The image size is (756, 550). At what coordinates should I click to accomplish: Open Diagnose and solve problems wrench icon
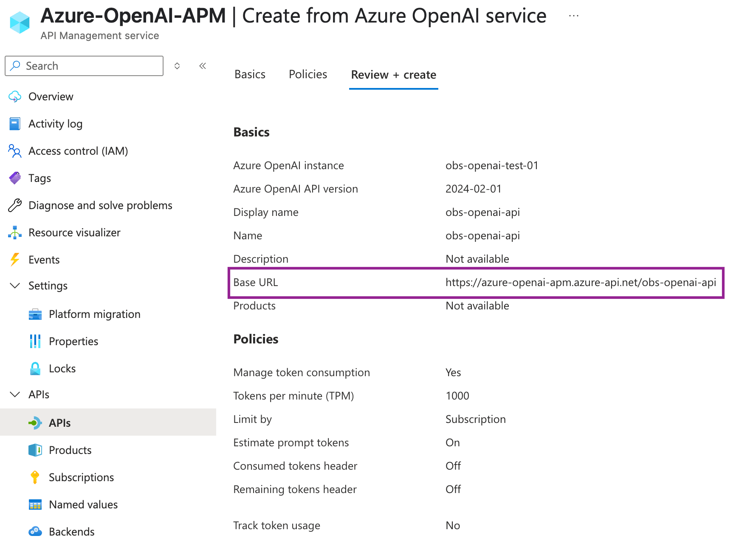(15, 205)
